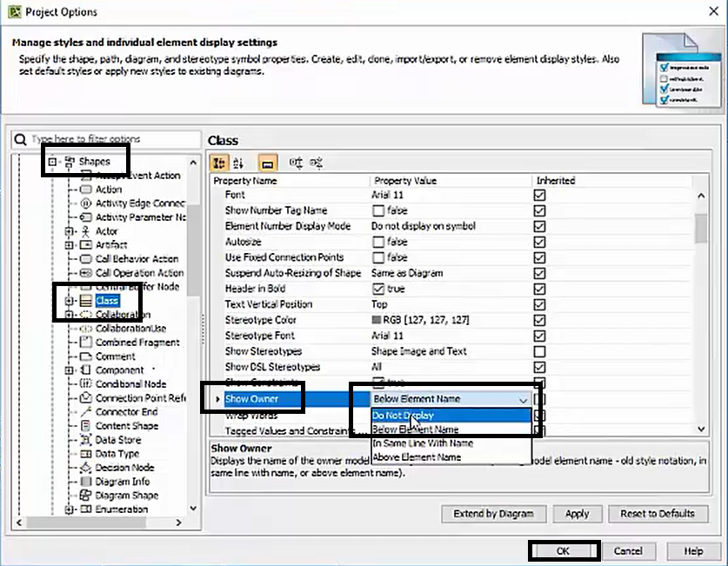Select the Data Store icon
The image size is (728, 566).
pyautogui.click(x=86, y=440)
